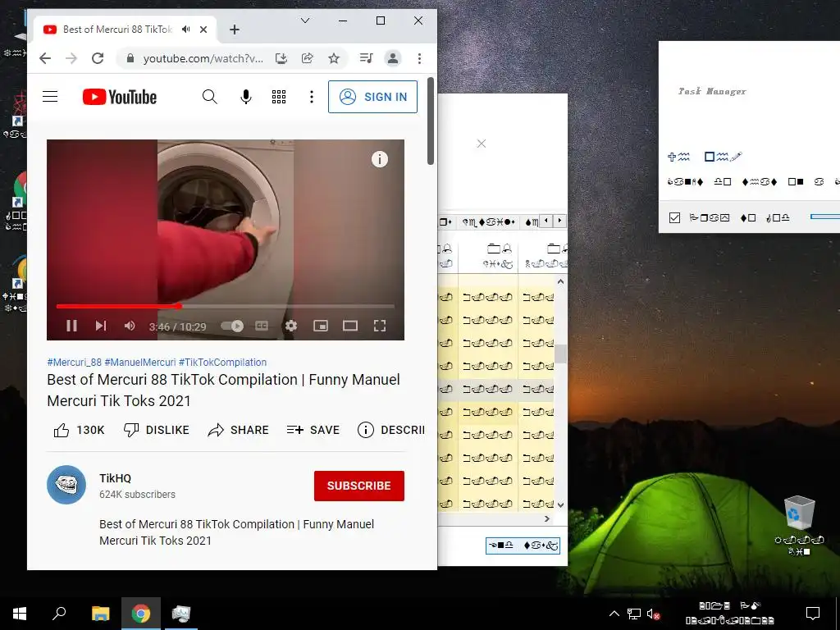This screenshot has width=840, height=630.
Task: Open the #Mercuri_88 hashtag link
Action: [75, 362]
